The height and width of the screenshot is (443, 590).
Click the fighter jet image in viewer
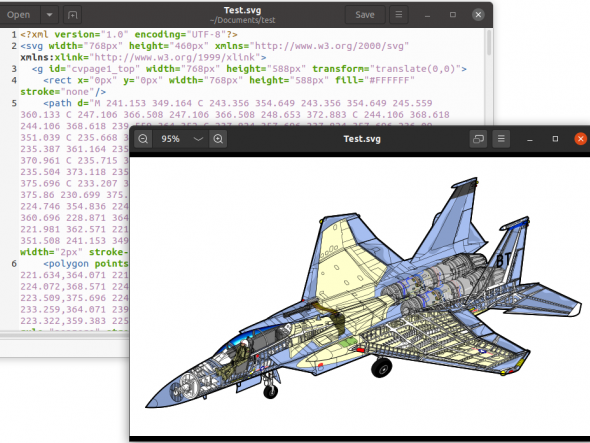coord(363,292)
